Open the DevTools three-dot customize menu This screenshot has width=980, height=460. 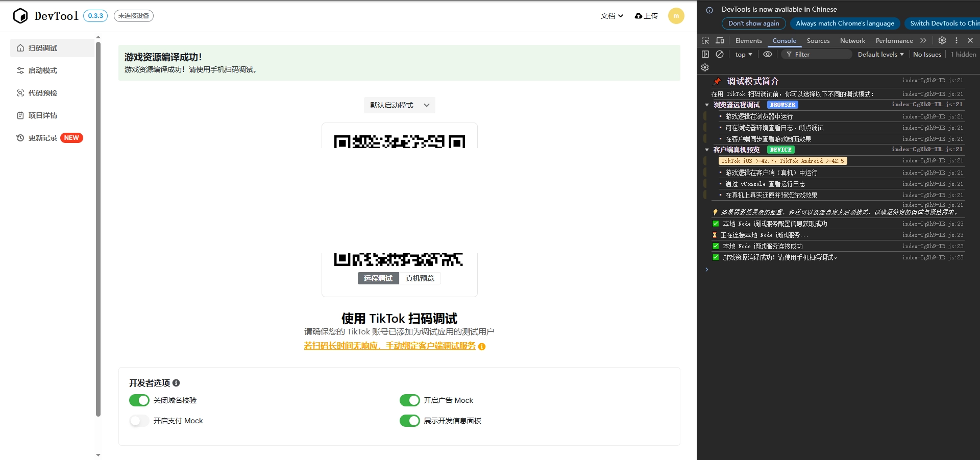(957, 40)
